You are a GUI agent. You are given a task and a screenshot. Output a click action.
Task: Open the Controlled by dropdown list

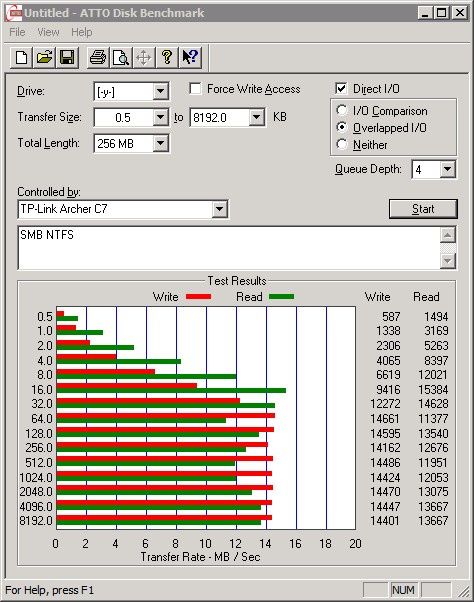point(220,209)
